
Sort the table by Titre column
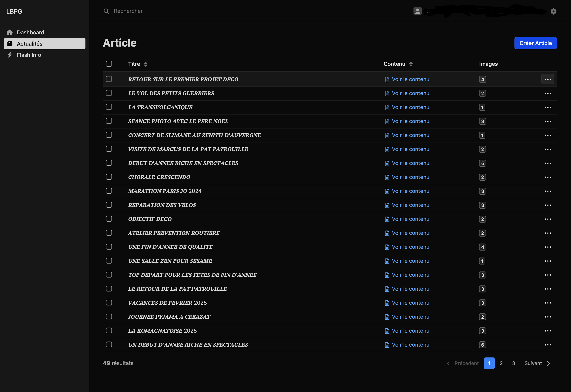tap(138, 64)
